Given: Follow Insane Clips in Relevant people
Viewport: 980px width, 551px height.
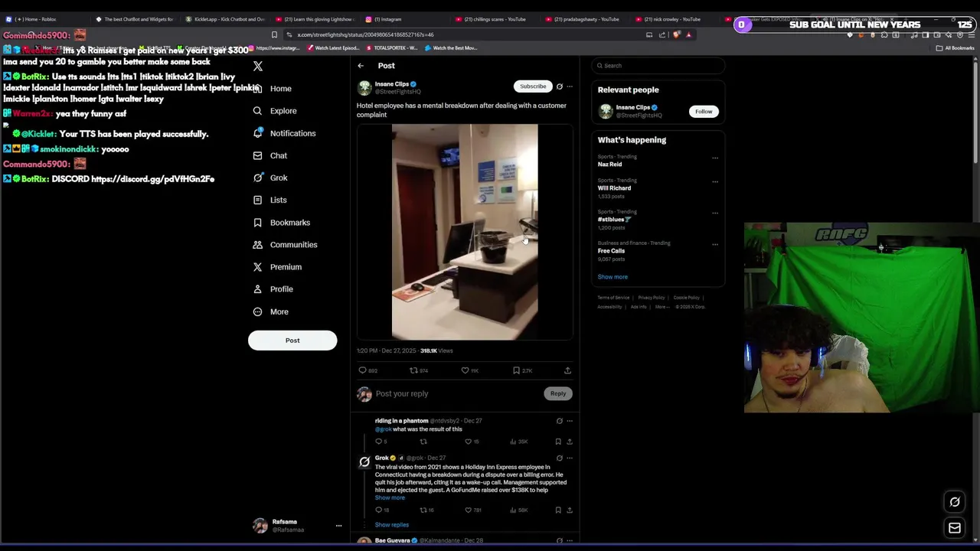Looking at the screenshot, I should 704,112.
